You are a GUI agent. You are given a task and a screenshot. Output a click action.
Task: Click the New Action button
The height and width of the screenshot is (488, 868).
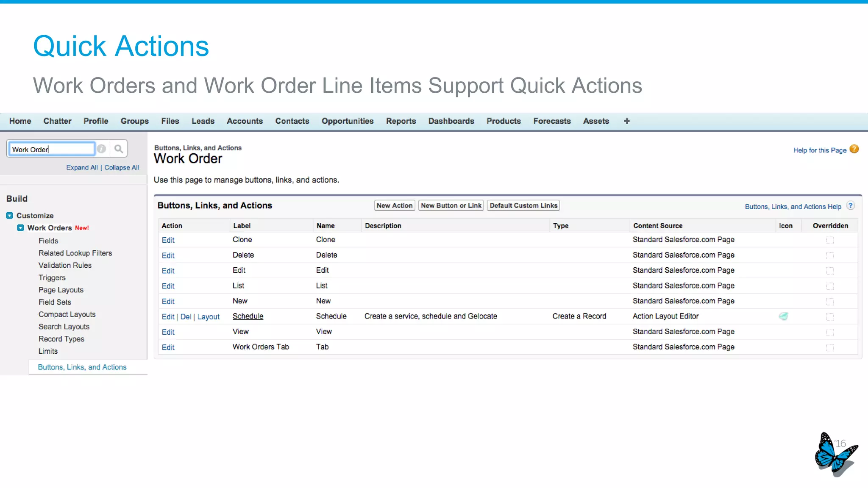click(395, 205)
